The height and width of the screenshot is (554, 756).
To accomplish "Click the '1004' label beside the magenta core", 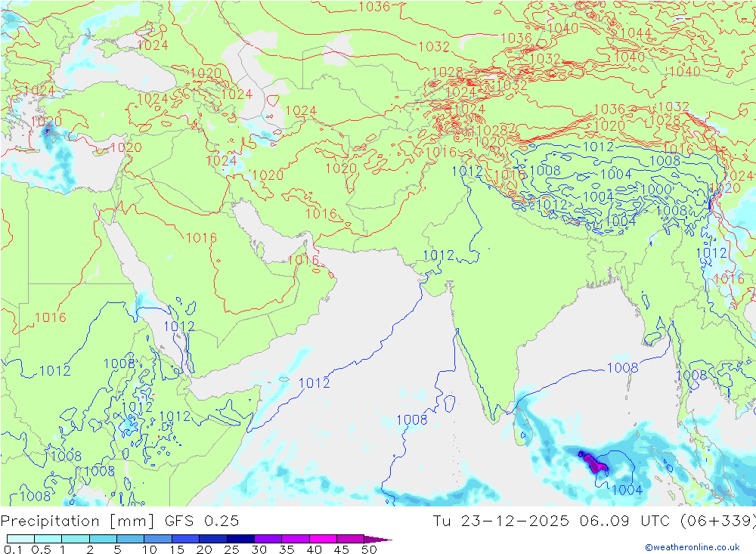I will pos(627,490).
